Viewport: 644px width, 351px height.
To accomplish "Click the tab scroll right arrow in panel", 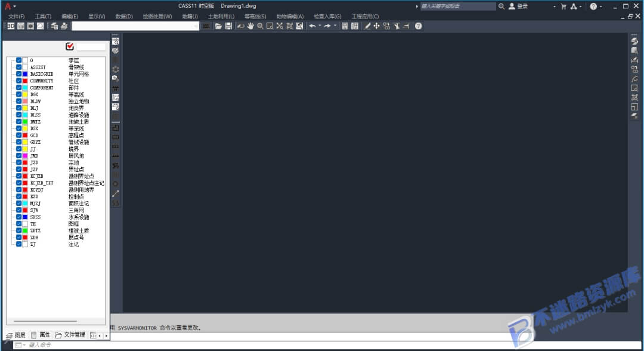I will coord(106,336).
